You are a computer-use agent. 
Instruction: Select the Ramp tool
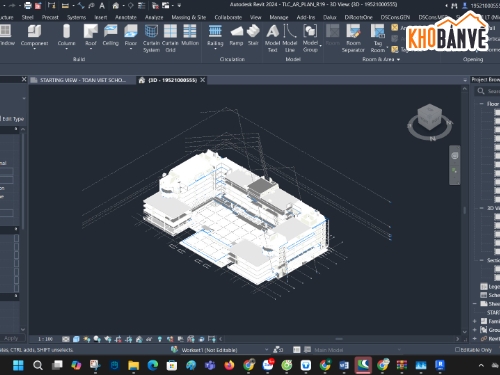pos(236,35)
